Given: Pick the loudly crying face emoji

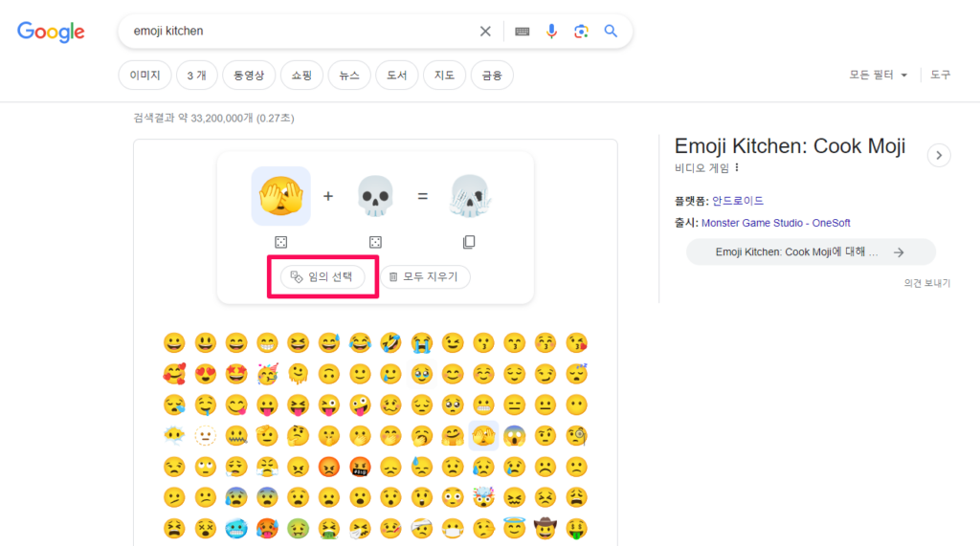Looking at the screenshot, I should point(422,343).
